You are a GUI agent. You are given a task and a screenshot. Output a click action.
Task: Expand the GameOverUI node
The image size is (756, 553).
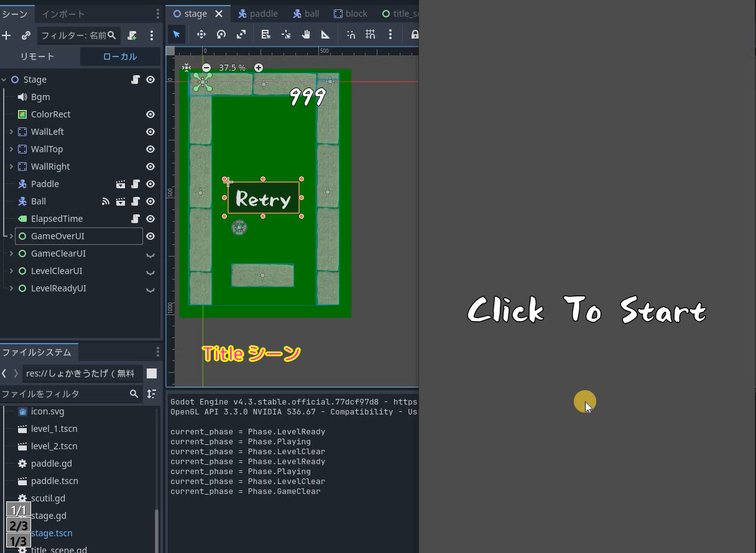[11, 236]
